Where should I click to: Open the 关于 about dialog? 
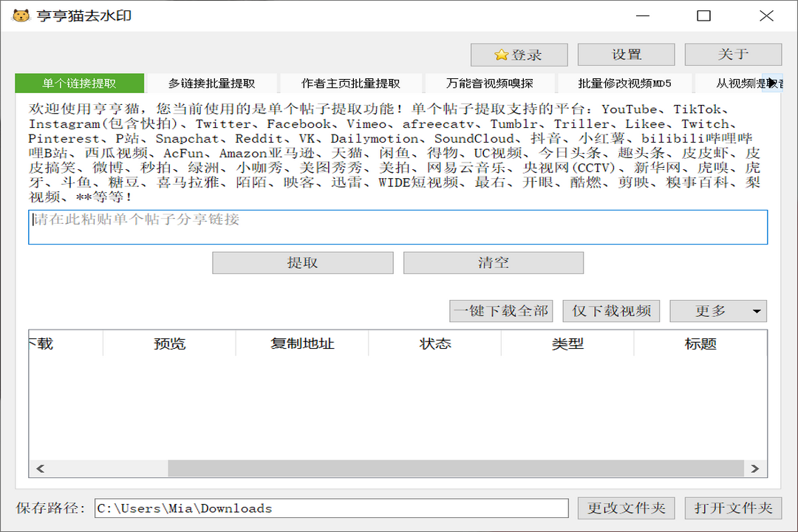click(733, 55)
